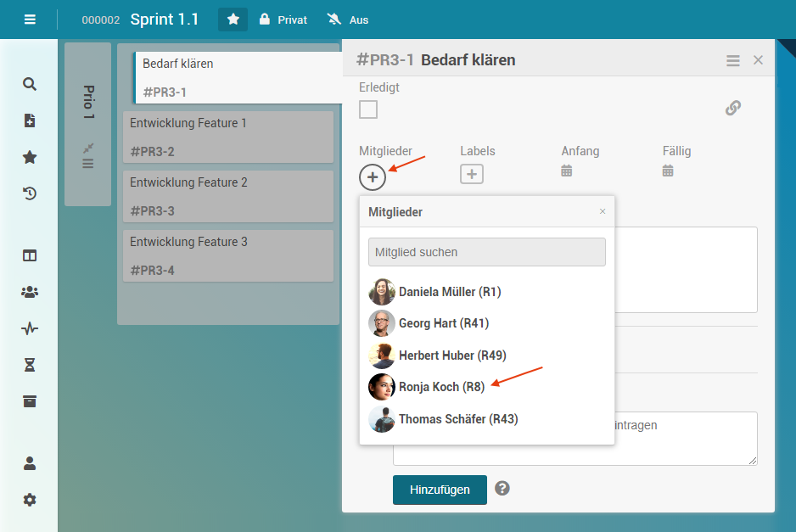This screenshot has width=796, height=532.
Task: Click the new document icon in sidebar
Action: click(x=30, y=120)
